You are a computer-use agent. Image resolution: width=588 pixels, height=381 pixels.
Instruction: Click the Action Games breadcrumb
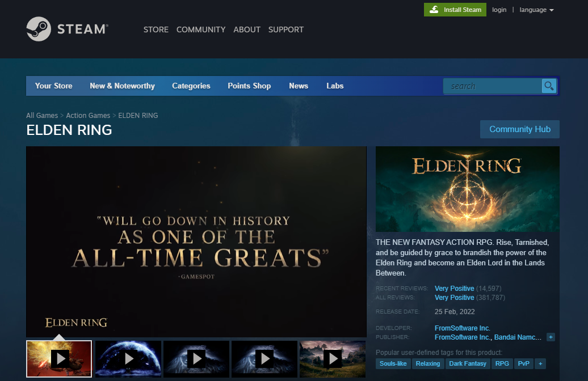pyautogui.click(x=88, y=116)
